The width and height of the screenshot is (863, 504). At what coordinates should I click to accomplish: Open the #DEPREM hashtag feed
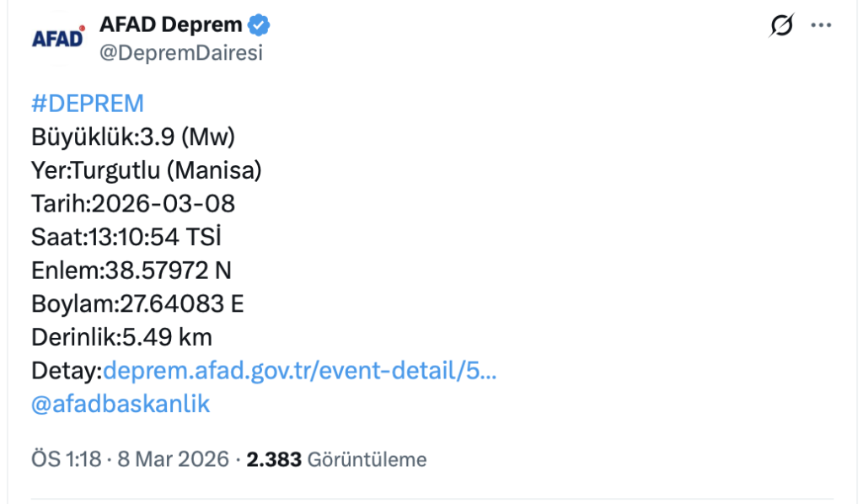point(88,103)
